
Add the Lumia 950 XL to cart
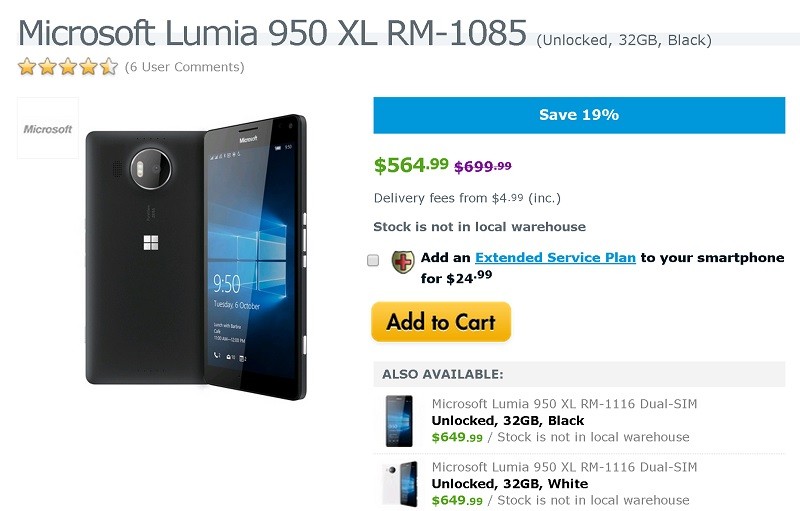click(x=441, y=321)
